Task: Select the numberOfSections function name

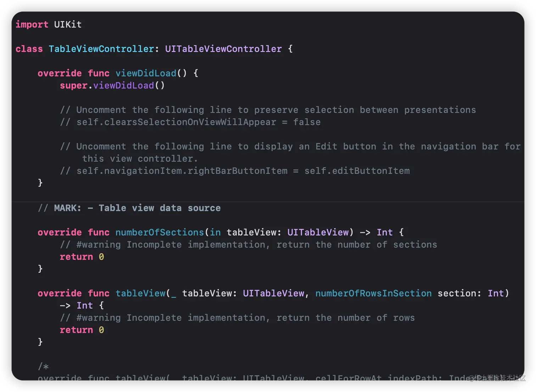Action: tap(159, 232)
